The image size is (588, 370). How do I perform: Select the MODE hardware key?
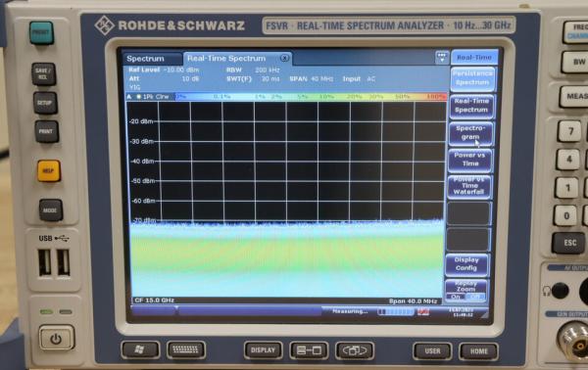pyautogui.click(x=51, y=210)
